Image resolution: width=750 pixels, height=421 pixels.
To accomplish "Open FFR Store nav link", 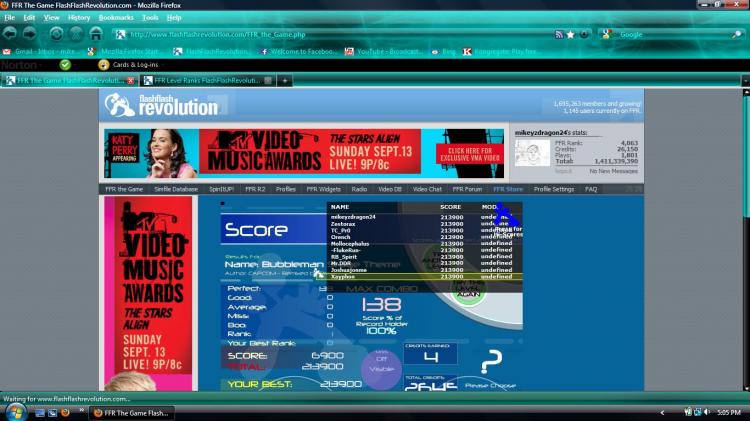I will (x=508, y=189).
